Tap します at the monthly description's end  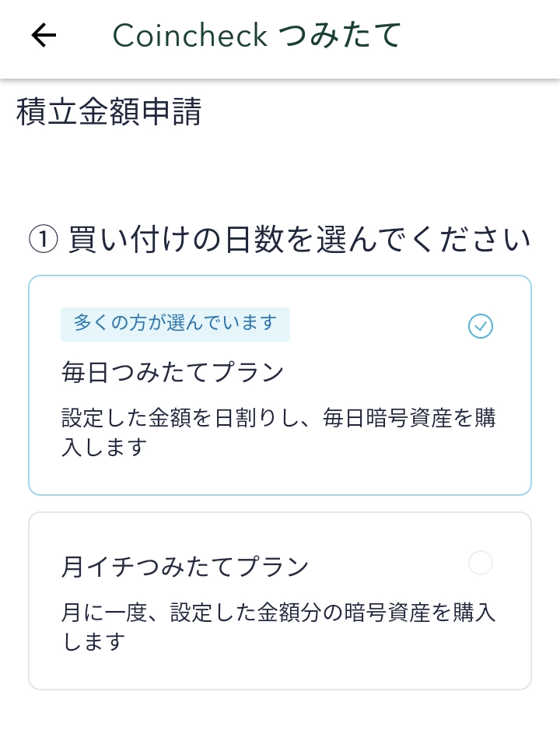point(93,642)
